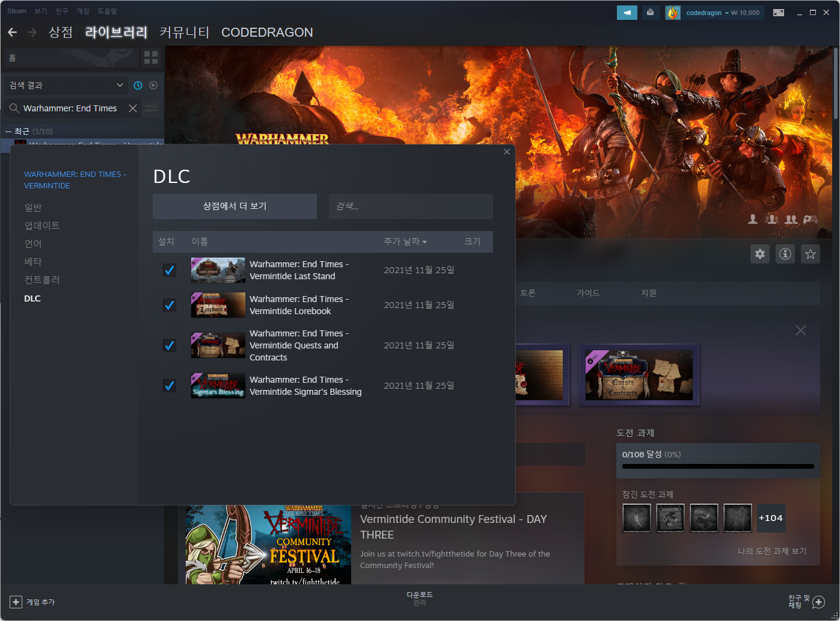Collapse the 최근 category
The height and width of the screenshot is (621, 840).
pos(7,131)
